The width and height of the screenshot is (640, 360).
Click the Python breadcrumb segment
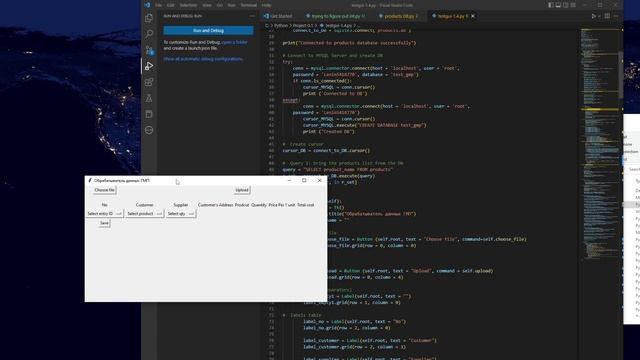(281, 25)
